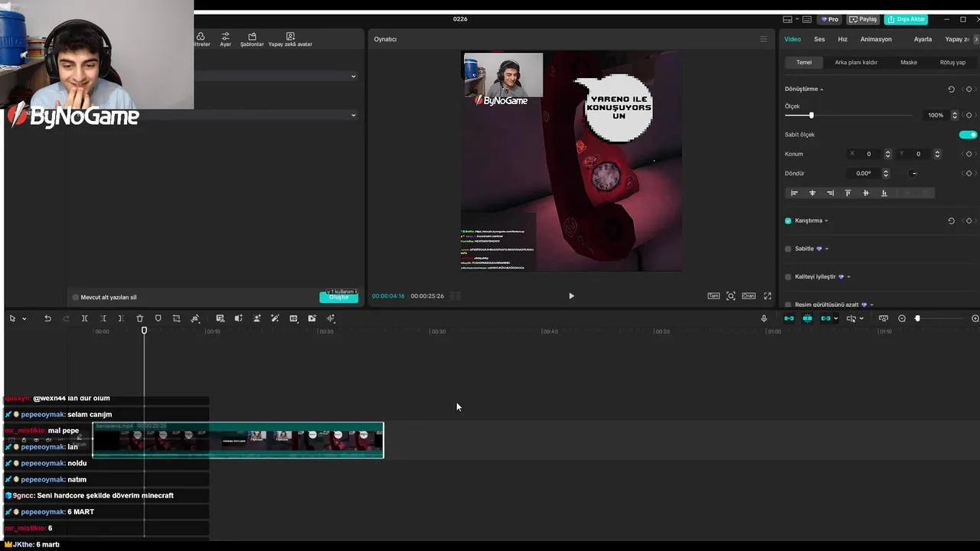Toggle main track magnet snapping

[789, 318]
